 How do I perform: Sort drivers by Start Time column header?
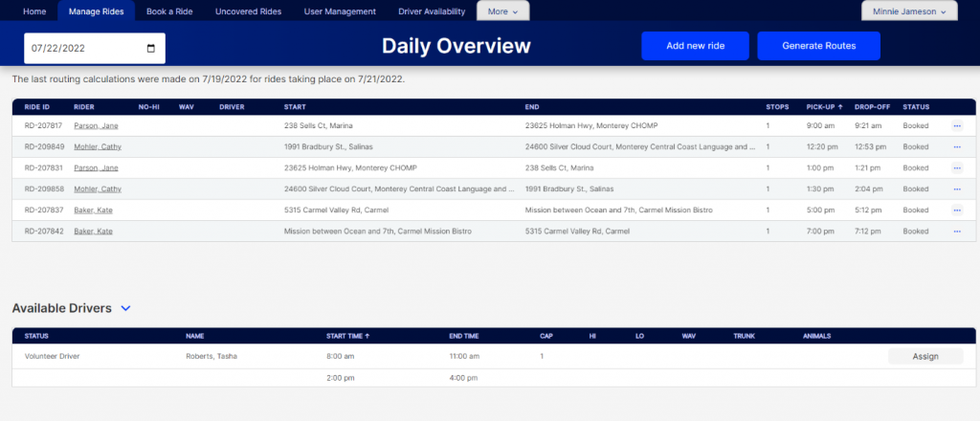click(348, 336)
